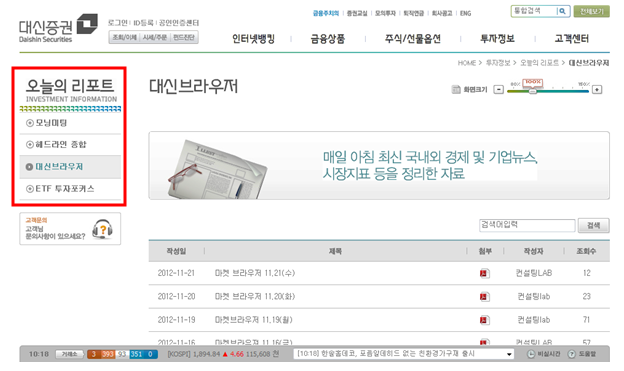Click the 조회수 column header
624x371 pixels.
coord(586,251)
